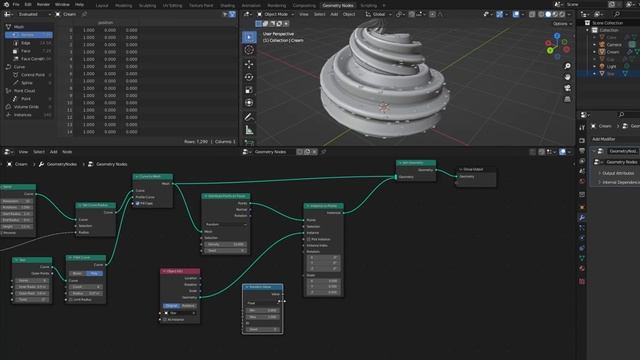Open the viewport Options dropdown
Image resolution: width=640 pixels, height=360 pixels.
[562, 24]
